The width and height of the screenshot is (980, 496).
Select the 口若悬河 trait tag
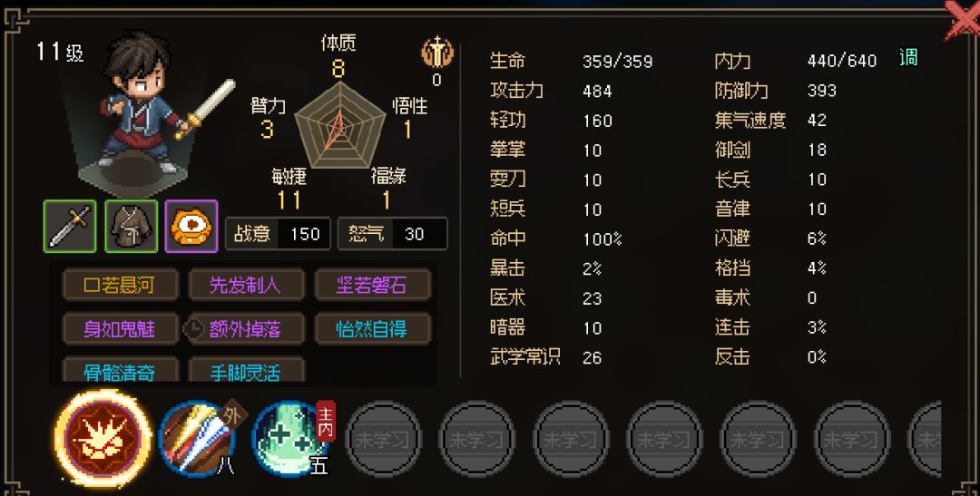120,286
